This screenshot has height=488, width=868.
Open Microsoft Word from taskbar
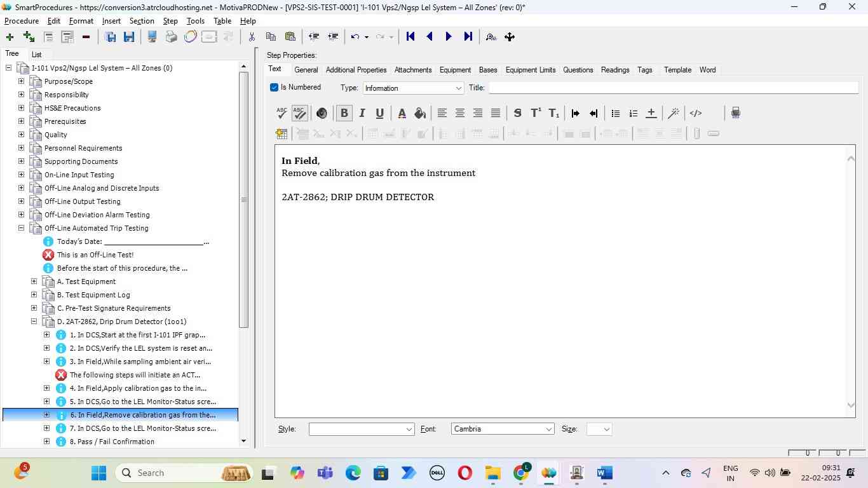click(x=604, y=473)
